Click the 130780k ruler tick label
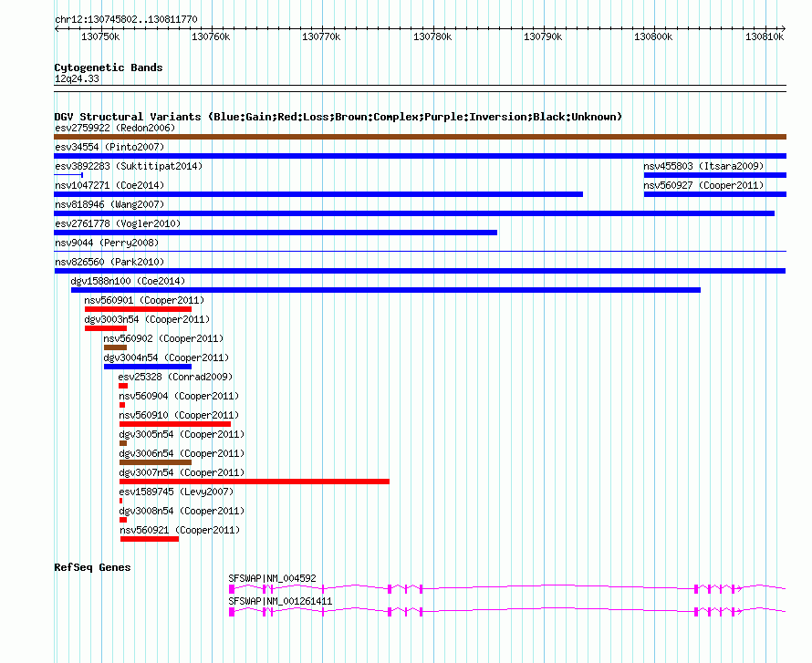The height and width of the screenshot is (663, 812). [432, 36]
